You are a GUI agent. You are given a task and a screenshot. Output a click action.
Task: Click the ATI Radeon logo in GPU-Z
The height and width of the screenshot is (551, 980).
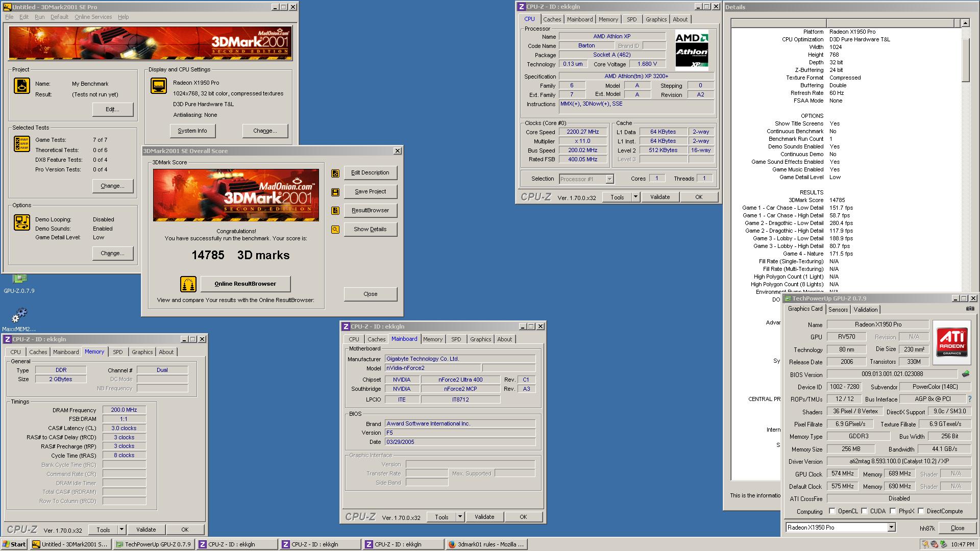[951, 342]
